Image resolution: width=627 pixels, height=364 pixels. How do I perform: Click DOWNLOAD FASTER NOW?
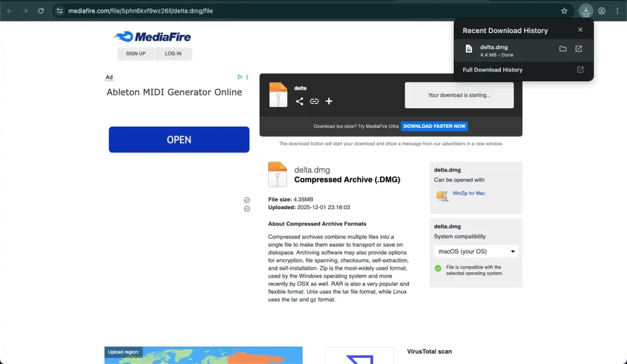coord(434,126)
